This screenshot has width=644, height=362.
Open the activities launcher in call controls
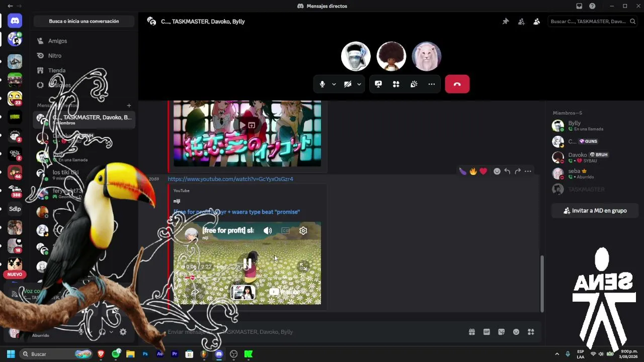click(x=396, y=84)
